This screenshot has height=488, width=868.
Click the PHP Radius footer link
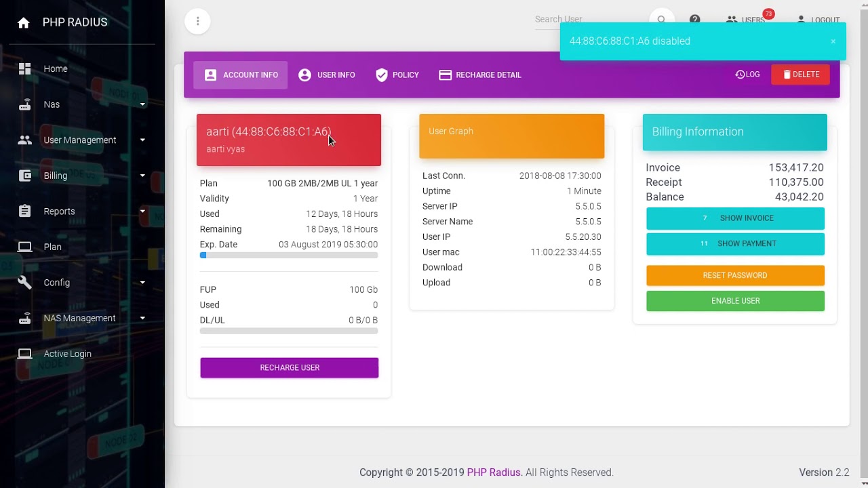(x=494, y=472)
